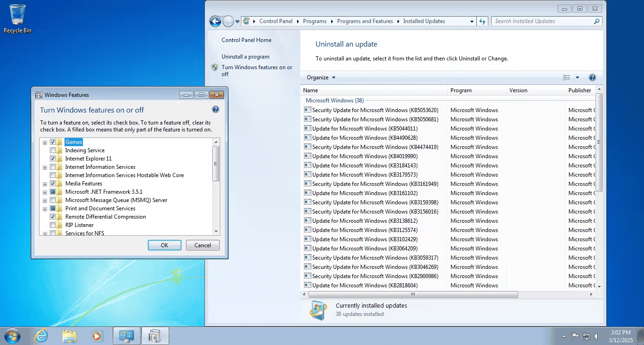The image size is (644, 345).
Task: Expand Print and Document Services node
Action: pyautogui.click(x=45, y=209)
